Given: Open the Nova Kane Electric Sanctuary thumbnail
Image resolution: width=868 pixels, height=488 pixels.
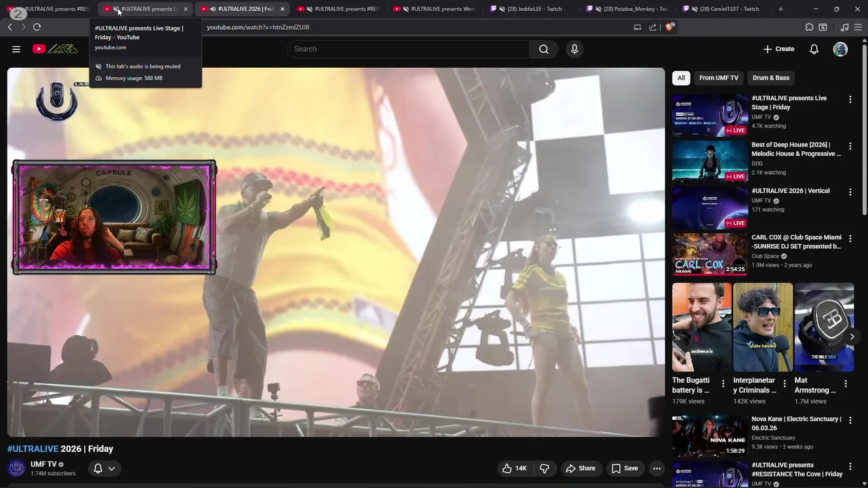Looking at the screenshot, I should (709, 436).
